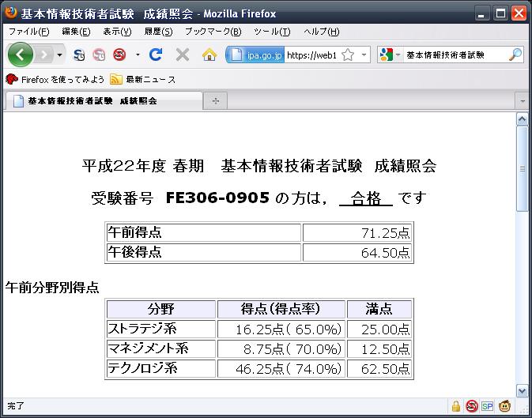This screenshot has height=418, width=532.
Task: Open the ファイル(F) menu
Action: click(28, 32)
